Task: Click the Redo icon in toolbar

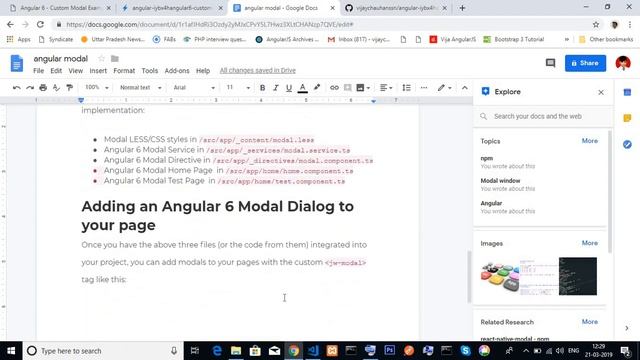Action: [30, 88]
